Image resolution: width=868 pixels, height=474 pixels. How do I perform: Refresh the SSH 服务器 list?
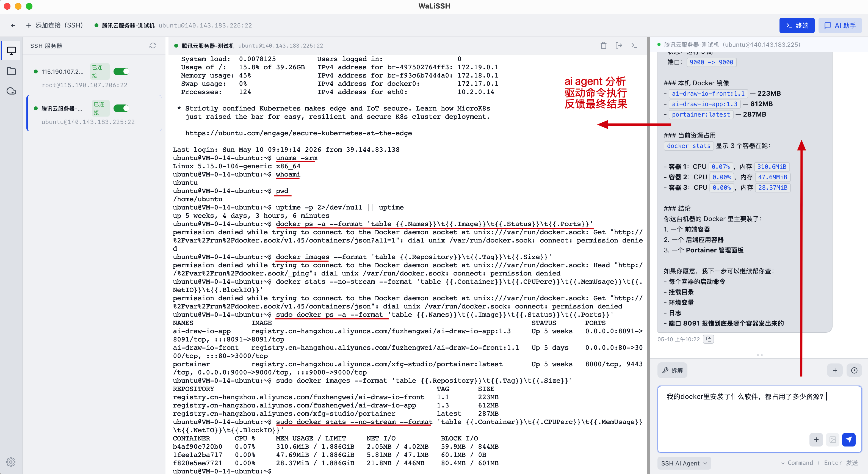[x=153, y=46]
